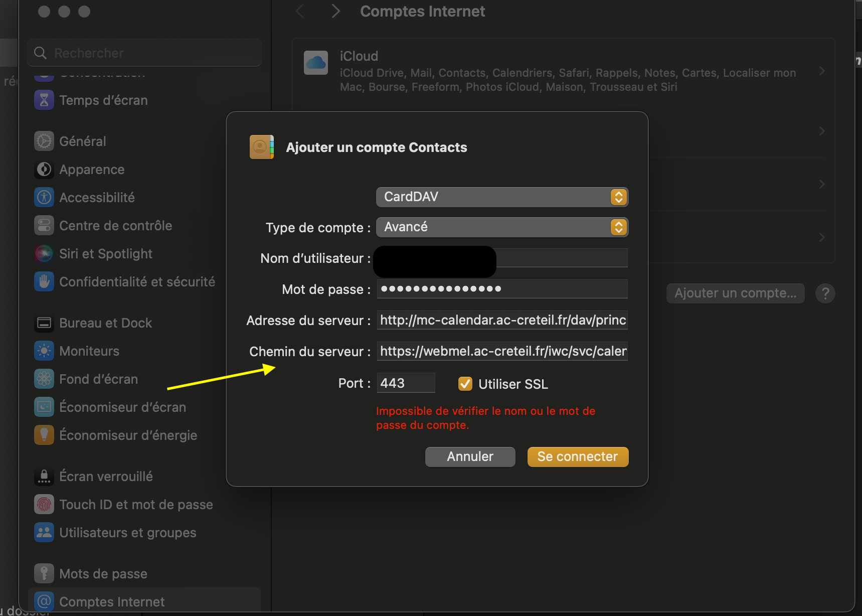Click the iCloud cloud icon
The image size is (862, 616).
tap(316, 63)
